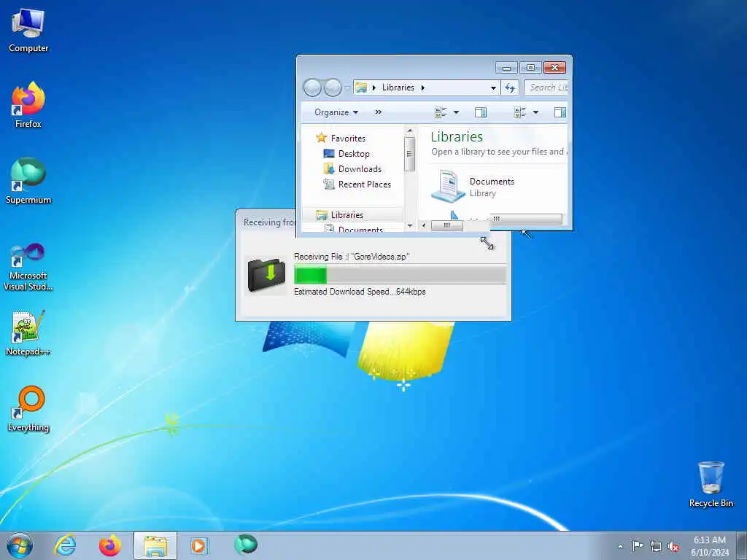
Task: Activate the Windows Explorer taskbar button
Action: tap(155, 545)
